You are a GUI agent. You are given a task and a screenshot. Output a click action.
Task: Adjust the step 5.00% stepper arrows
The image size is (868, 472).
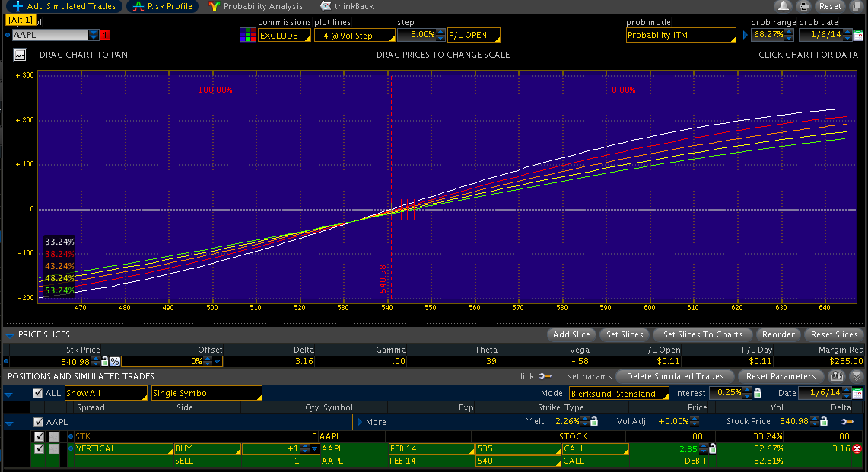[x=440, y=35]
